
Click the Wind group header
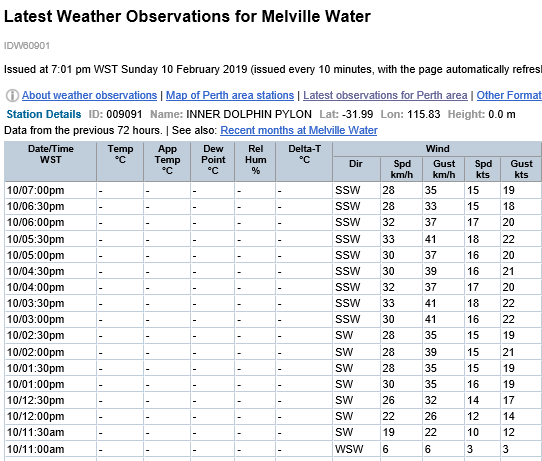click(437, 149)
